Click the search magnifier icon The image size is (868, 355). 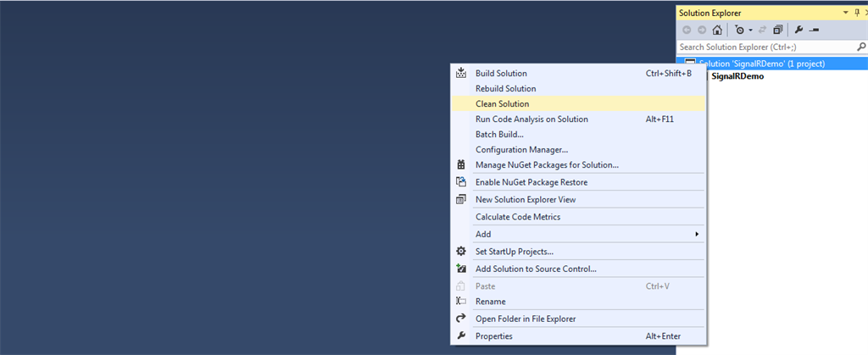[861, 47]
